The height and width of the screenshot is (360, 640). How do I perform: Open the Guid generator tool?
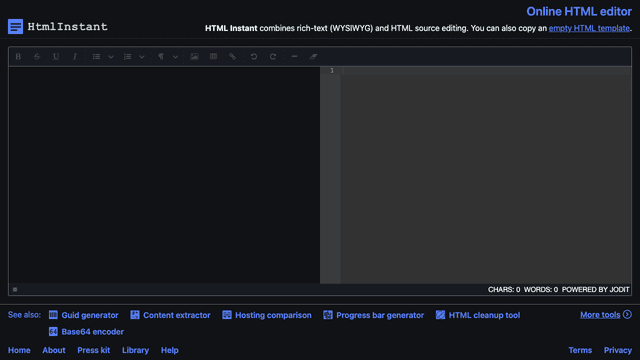point(90,315)
